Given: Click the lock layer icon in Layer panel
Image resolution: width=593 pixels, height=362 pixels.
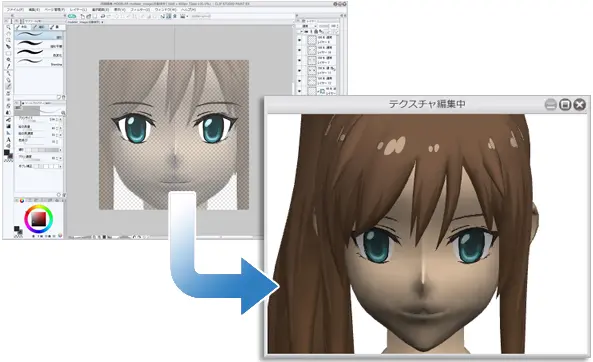Looking at the screenshot, I should 316,31.
